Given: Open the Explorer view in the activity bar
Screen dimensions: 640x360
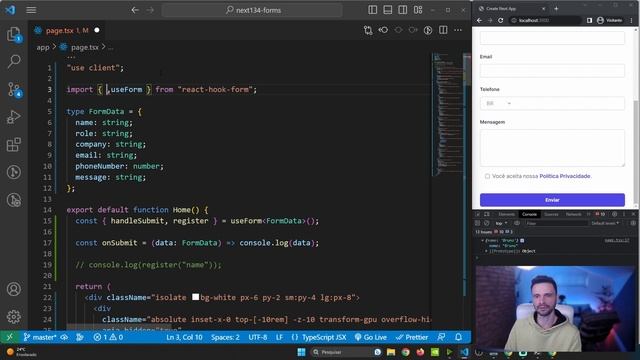Looking at the screenshot, I should tap(14, 34).
